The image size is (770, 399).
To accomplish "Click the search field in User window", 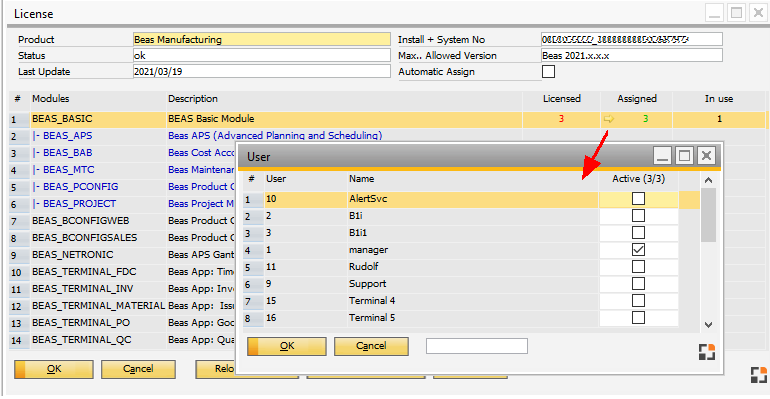I will click(477, 346).
